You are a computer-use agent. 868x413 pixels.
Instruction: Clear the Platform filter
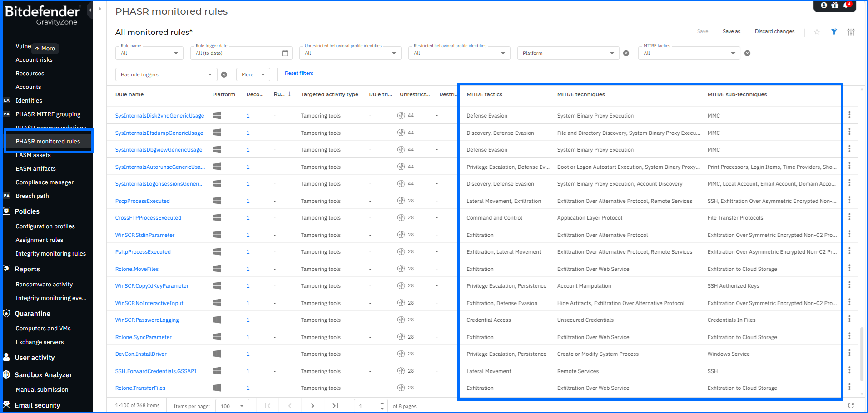[626, 53]
